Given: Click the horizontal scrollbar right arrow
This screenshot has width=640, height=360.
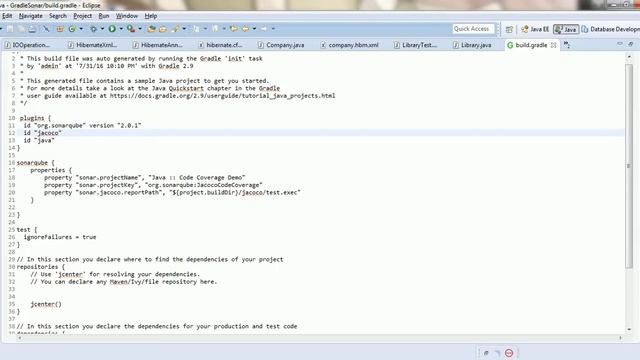Looking at the screenshot, I should coord(620,338).
